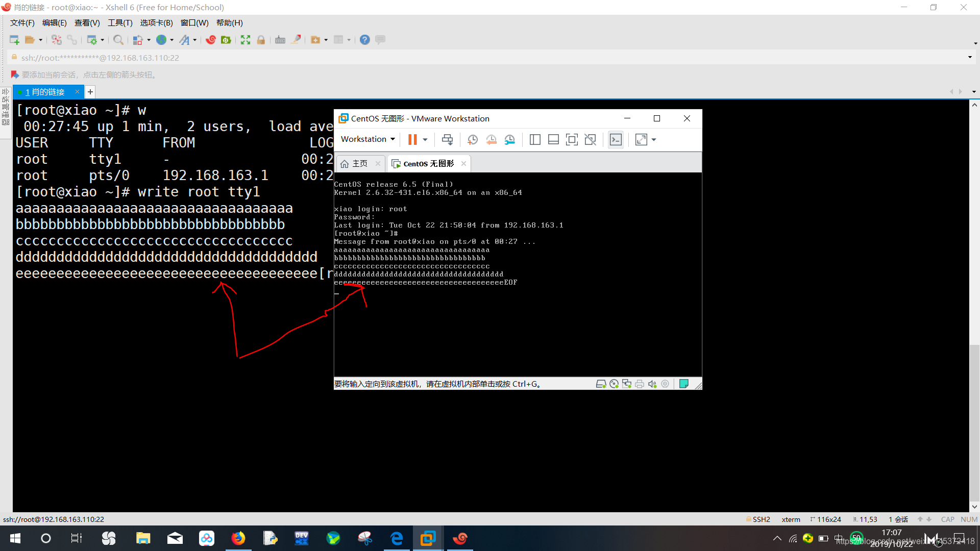Open the snapshot manager wrench icon
This screenshot has width=980, height=551.
tap(509, 139)
